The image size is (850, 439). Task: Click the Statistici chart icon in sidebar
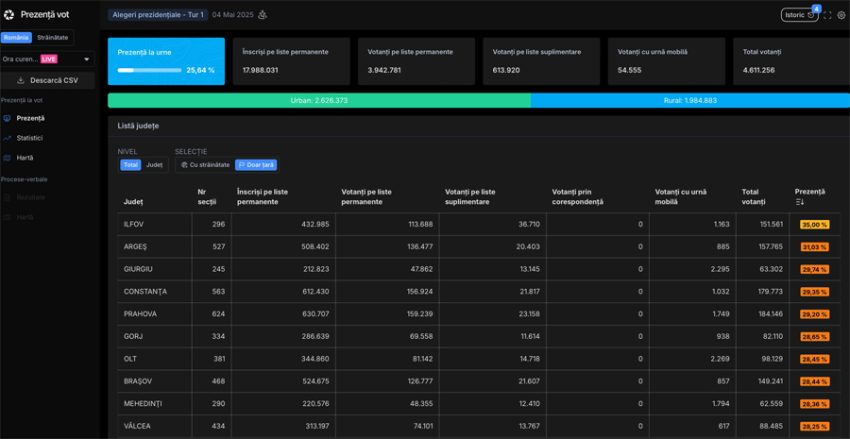8,138
